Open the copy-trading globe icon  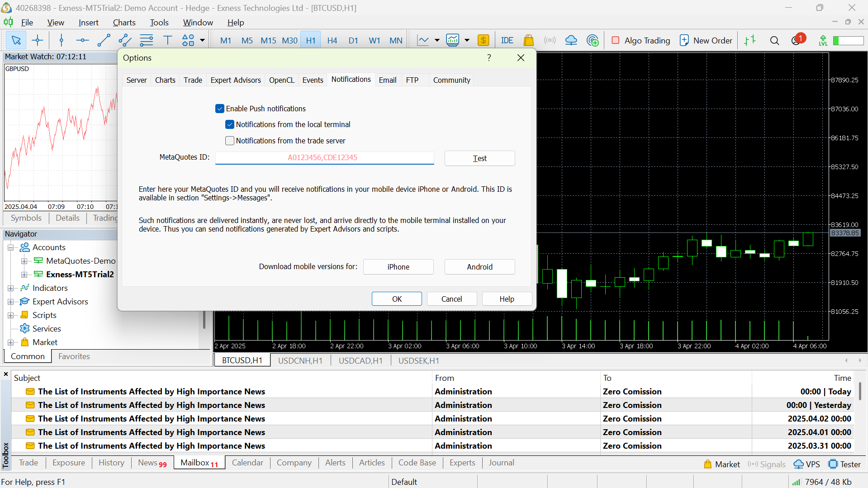point(593,40)
